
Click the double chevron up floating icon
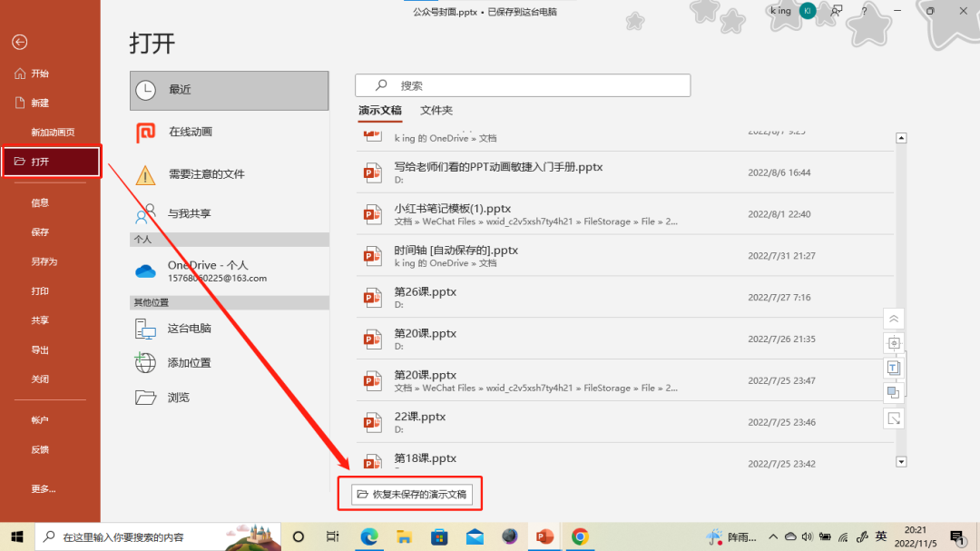click(894, 319)
